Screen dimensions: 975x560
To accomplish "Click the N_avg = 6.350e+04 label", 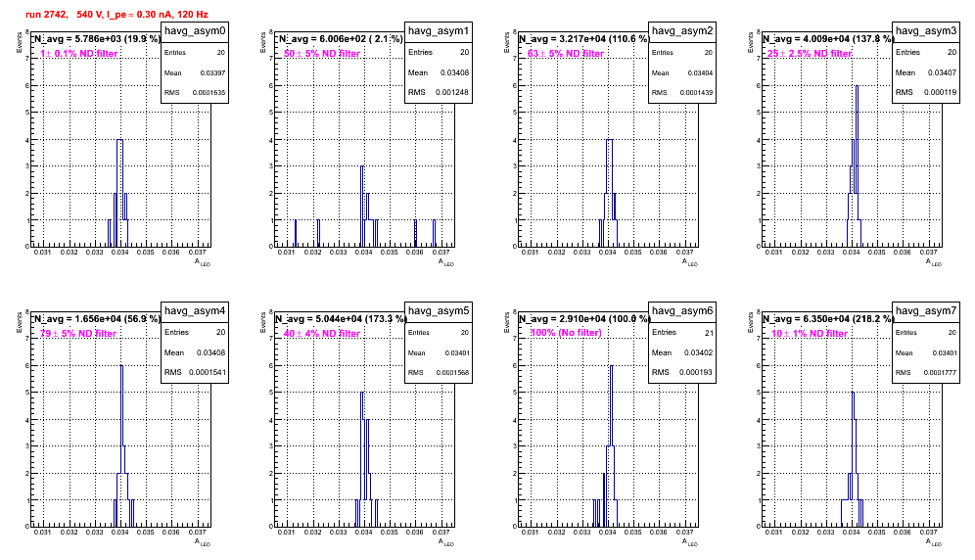I will (x=828, y=319).
